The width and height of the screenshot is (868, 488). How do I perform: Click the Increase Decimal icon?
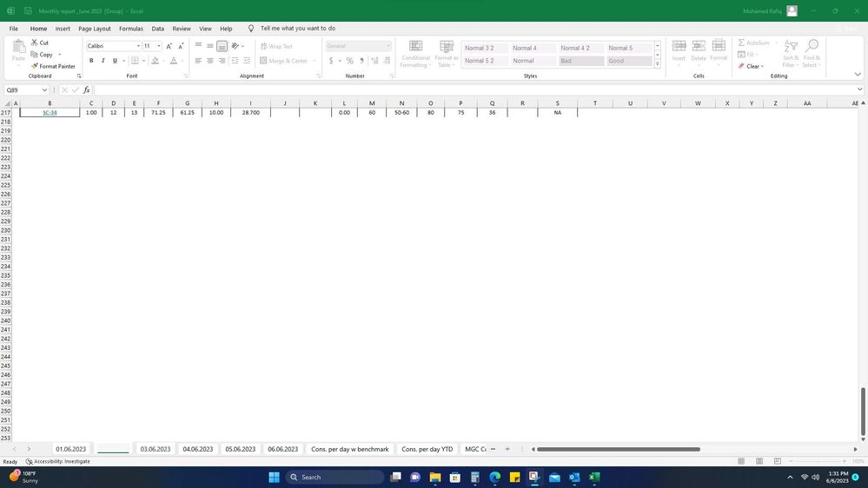click(x=374, y=60)
